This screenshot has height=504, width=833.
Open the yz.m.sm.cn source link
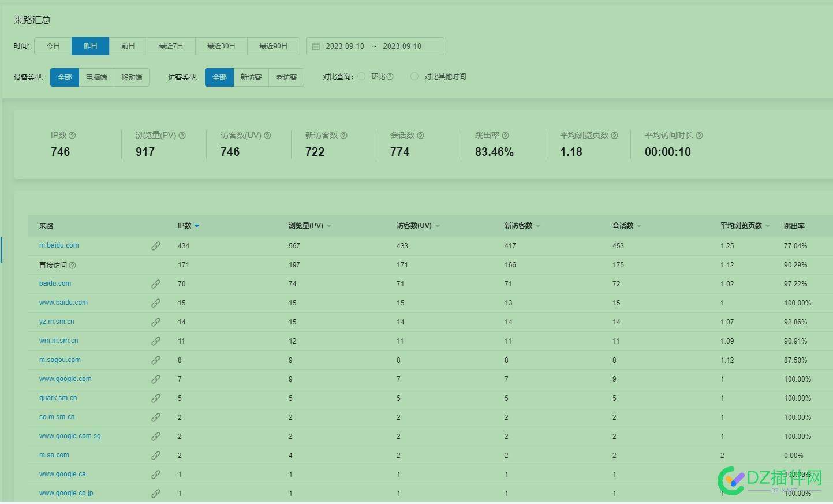pos(57,322)
